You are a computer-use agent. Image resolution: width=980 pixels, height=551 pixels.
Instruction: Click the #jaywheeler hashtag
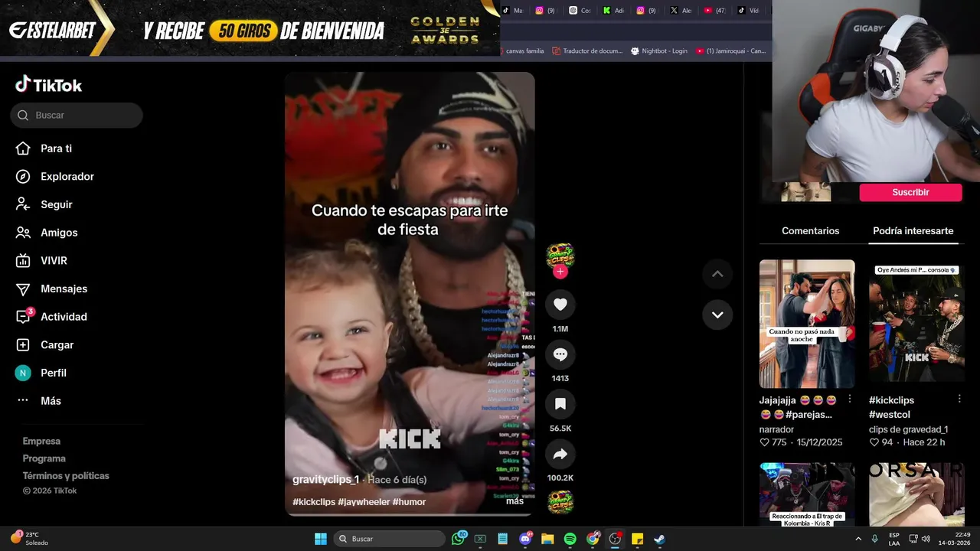[x=364, y=502]
